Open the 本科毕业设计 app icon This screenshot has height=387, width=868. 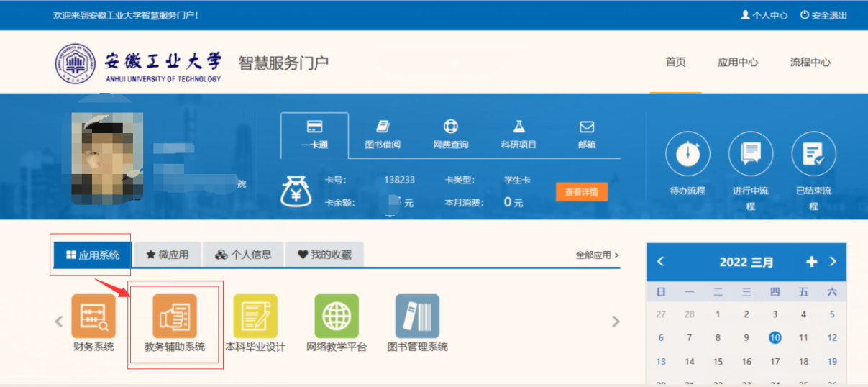pos(255,316)
